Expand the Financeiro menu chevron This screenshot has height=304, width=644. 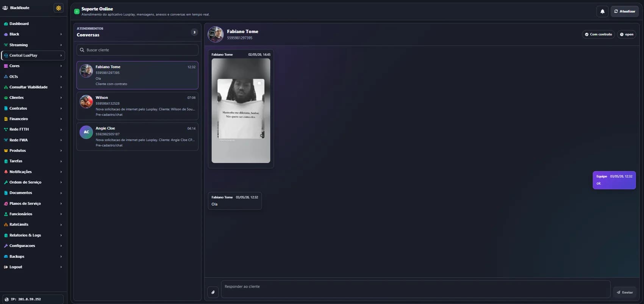point(61,119)
